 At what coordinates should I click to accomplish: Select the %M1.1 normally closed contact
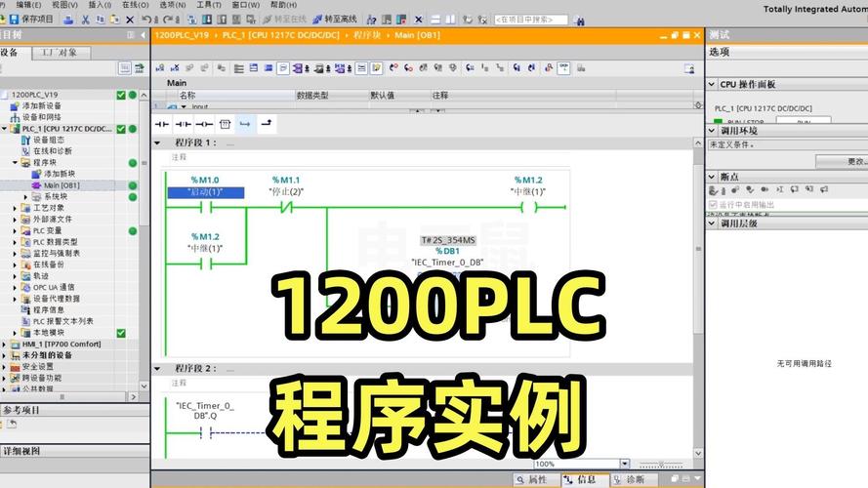click(286, 208)
